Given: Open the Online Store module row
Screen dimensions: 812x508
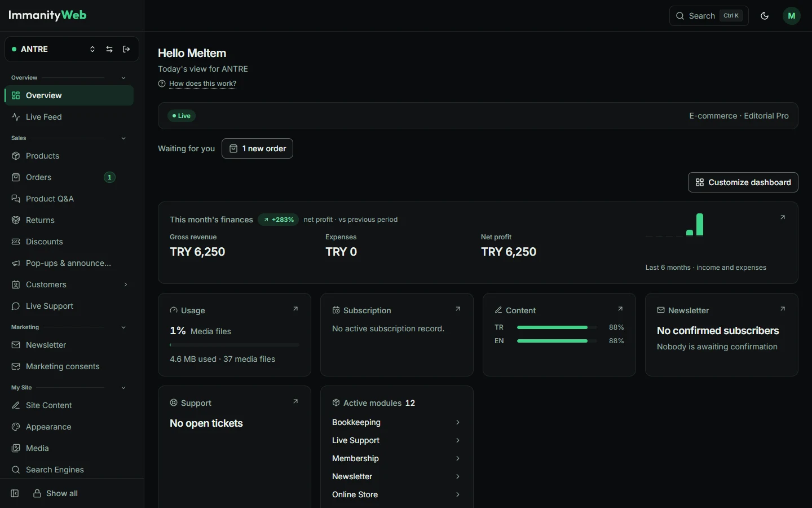Looking at the screenshot, I should (397, 494).
